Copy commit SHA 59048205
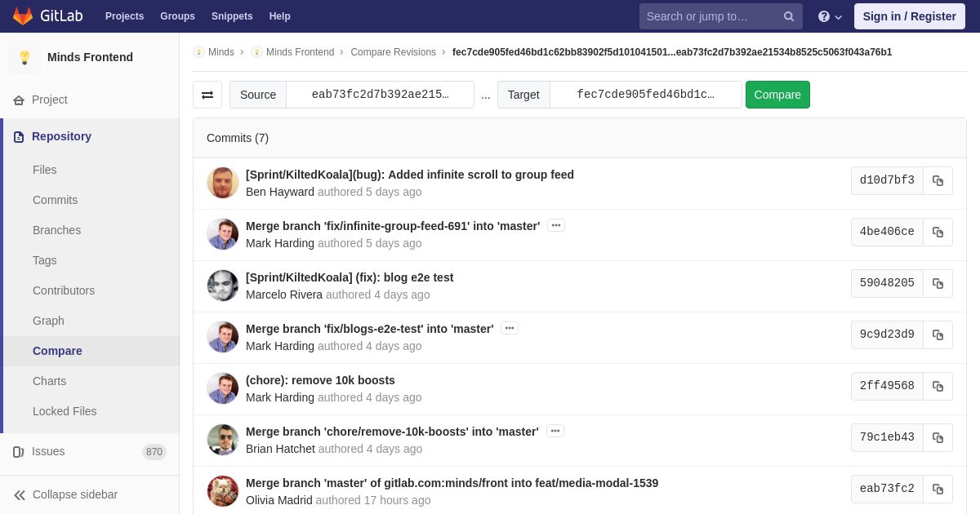980x514 pixels. pyautogui.click(x=938, y=284)
